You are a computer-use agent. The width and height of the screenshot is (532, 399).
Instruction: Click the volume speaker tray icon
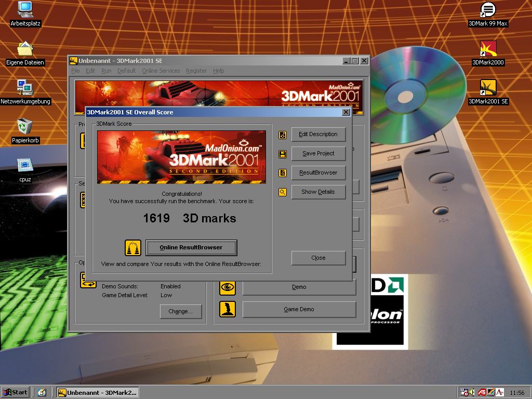tap(472, 393)
